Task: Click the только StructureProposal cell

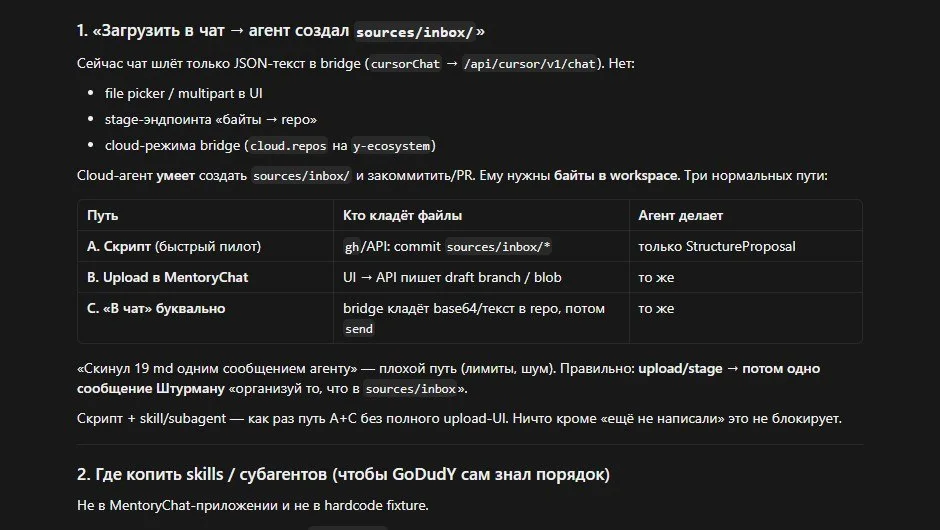Action: point(717,246)
